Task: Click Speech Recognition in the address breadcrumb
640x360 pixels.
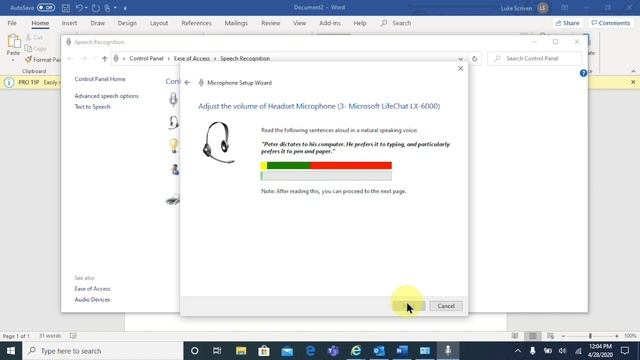Action: click(x=245, y=59)
